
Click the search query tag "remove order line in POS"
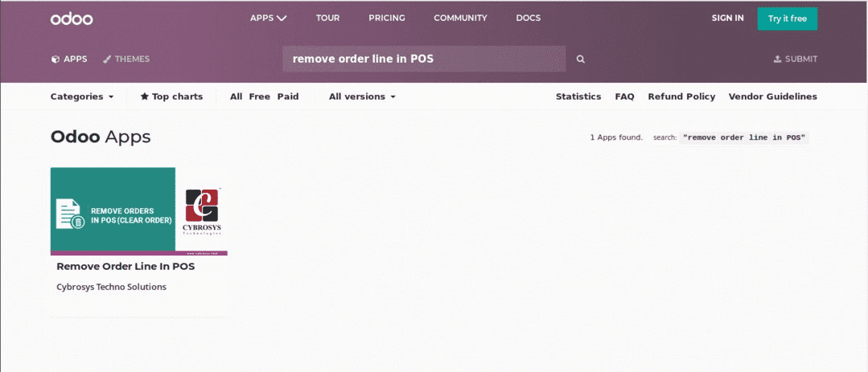744,137
